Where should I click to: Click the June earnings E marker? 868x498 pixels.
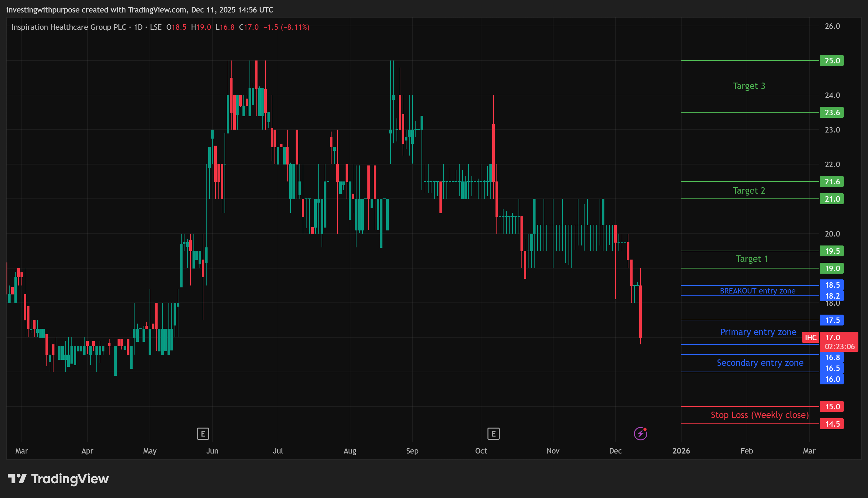click(x=203, y=434)
